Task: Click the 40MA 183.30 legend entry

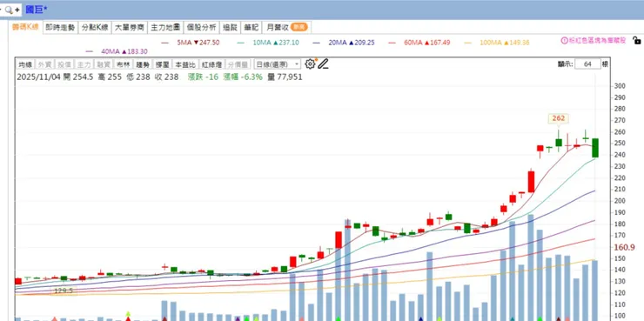Action: (x=117, y=51)
